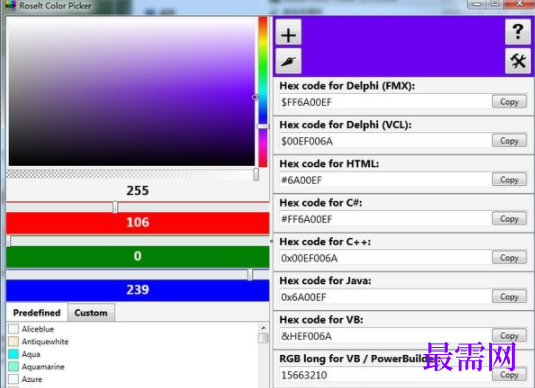This screenshot has height=388, width=535.
Task: Click the red value bar showing 106
Action: click(x=138, y=222)
